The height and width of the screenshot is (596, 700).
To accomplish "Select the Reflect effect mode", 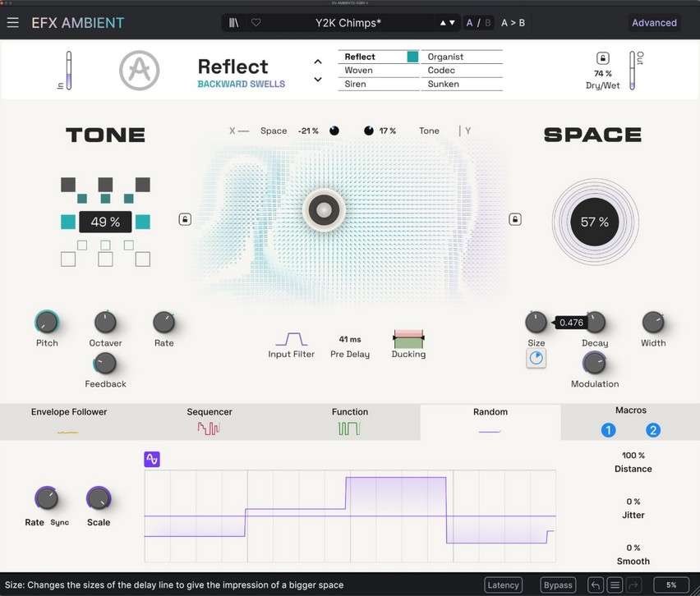I will [x=378, y=57].
